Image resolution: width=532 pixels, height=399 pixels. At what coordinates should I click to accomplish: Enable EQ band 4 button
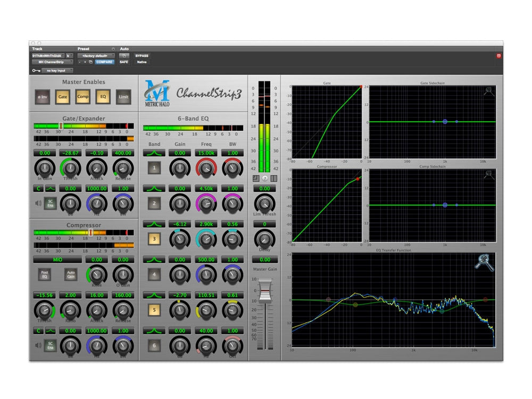[x=154, y=275]
